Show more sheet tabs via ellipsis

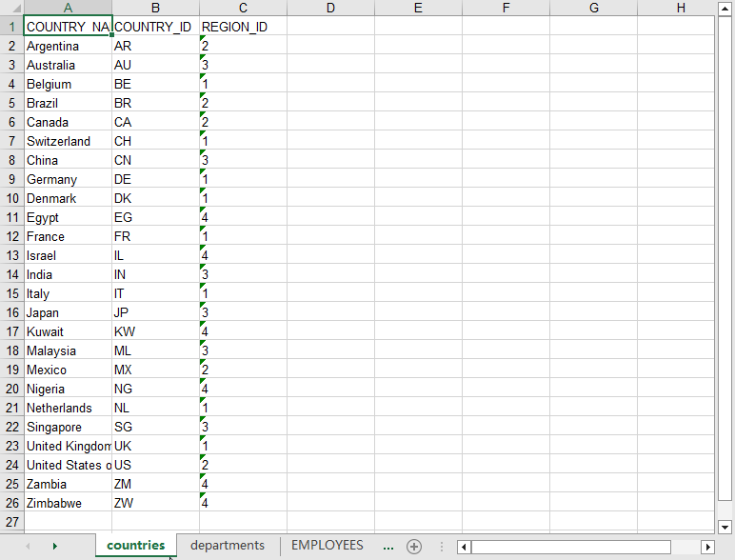pos(387,547)
